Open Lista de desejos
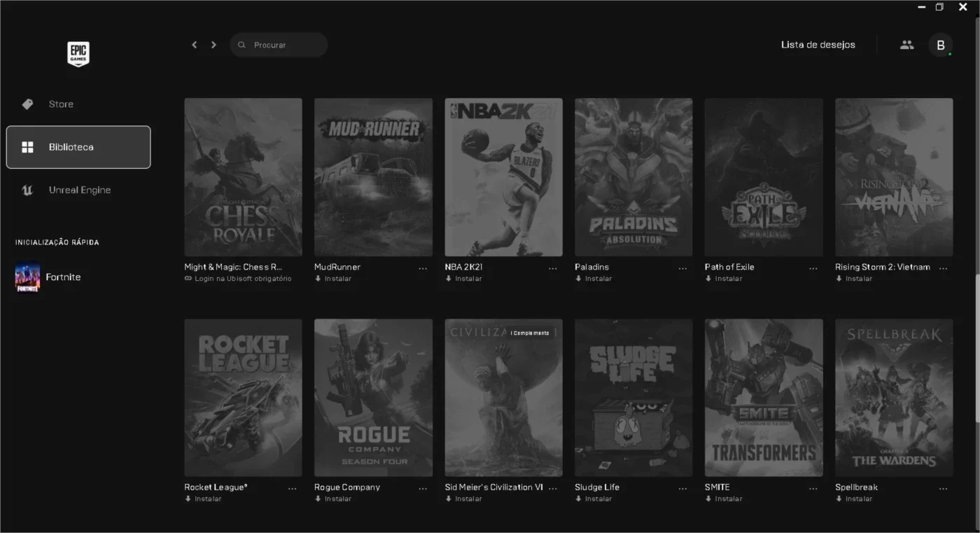 [818, 45]
